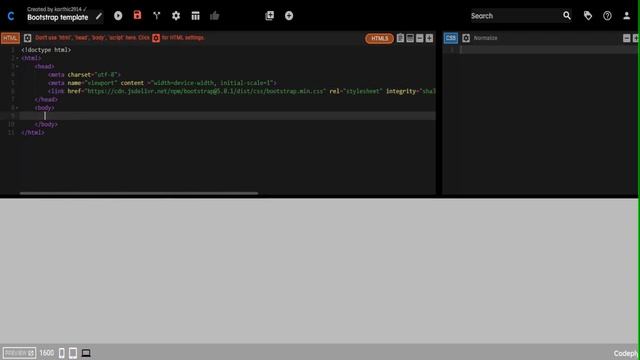Image resolution: width=640 pixels, height=360 pixels.
Task: Click the closing /html tag line
Action: 33,133
